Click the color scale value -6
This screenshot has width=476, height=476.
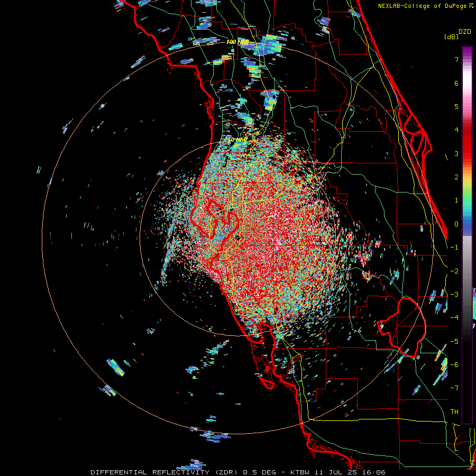(454, 365)
